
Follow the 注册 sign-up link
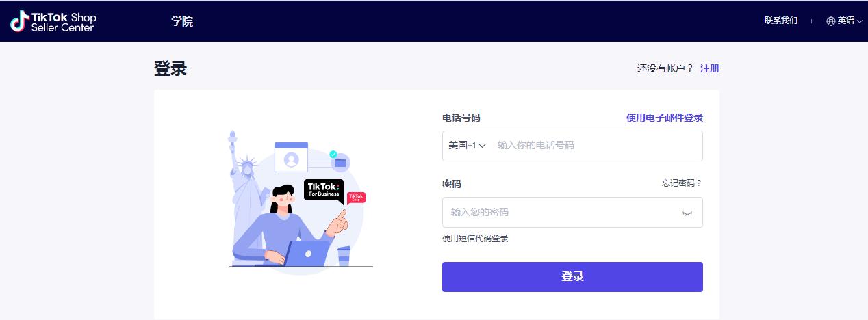click(710, 68)
